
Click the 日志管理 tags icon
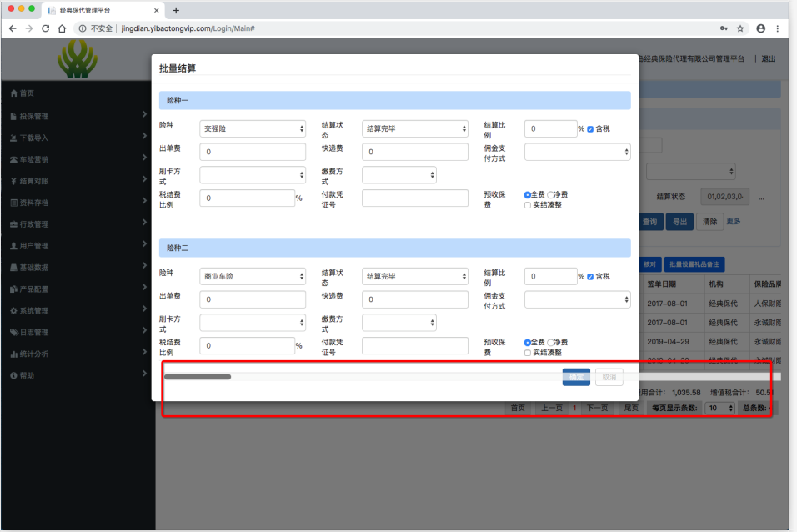point(13,332)
